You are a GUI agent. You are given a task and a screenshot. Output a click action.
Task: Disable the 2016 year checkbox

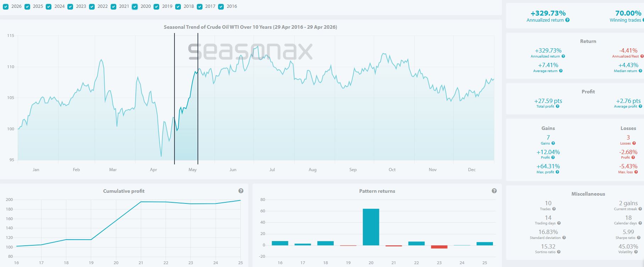coord(221,6)
